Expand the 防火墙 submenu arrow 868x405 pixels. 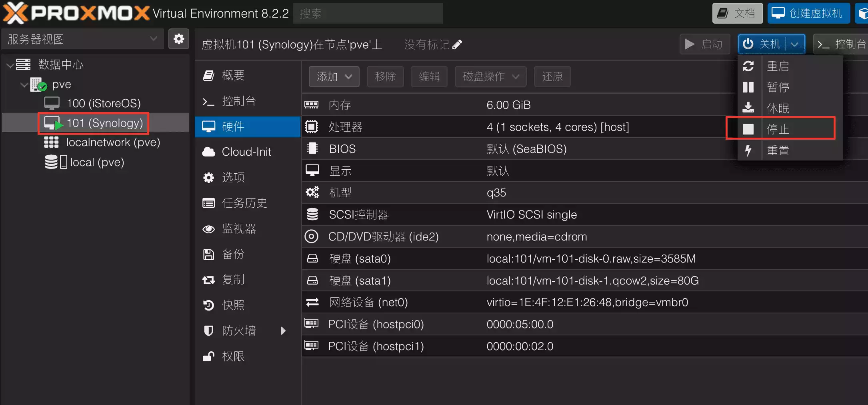283,331
